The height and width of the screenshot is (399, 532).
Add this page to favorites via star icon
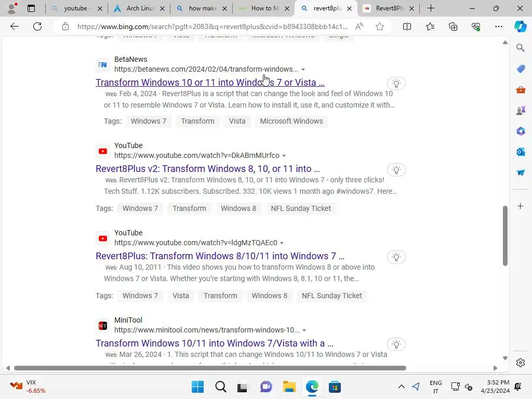(380, 26)
